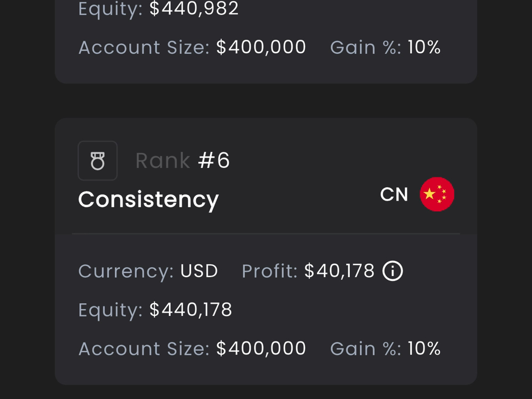Click Gain % 10% in the Consistency card
Screen dimensions: 532x399
click(x=424, y=349)
